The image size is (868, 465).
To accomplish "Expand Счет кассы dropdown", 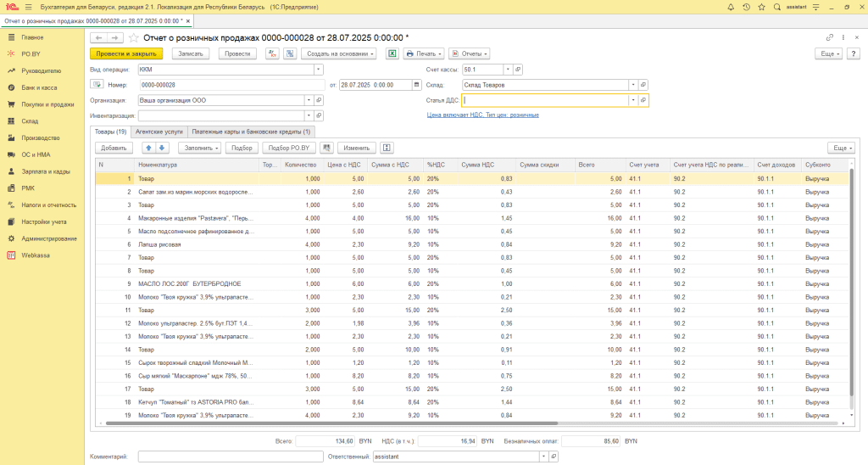I will coord(508,70).
